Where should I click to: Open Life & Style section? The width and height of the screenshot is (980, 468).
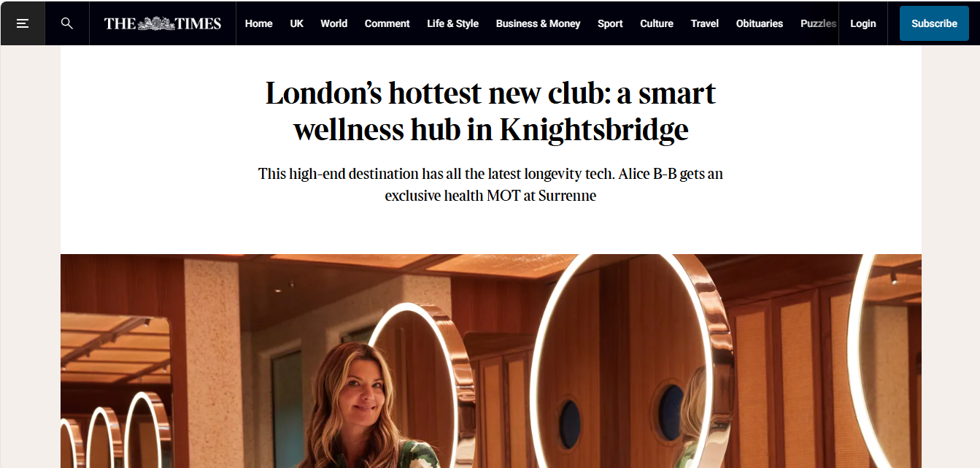point(452,23)
